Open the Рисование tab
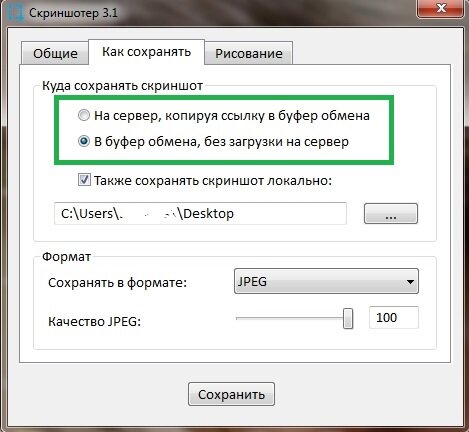Viewport: 469px width, 432px height. coord(249,53)
